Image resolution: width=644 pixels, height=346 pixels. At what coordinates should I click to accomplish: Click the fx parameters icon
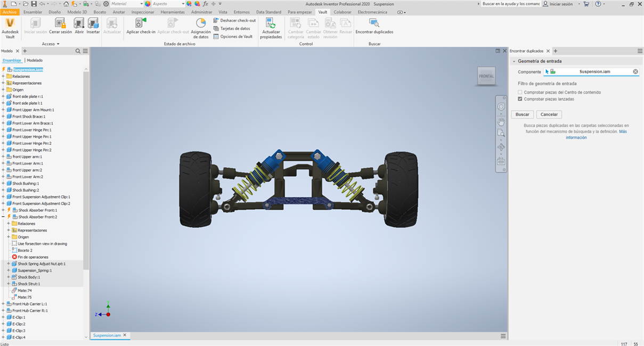pos(205,4)
